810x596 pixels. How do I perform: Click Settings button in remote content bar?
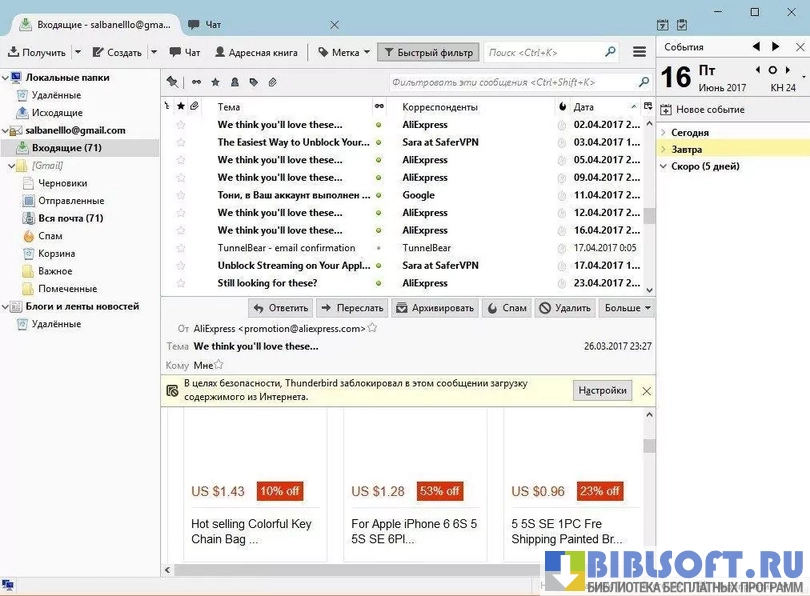(603, 391)
